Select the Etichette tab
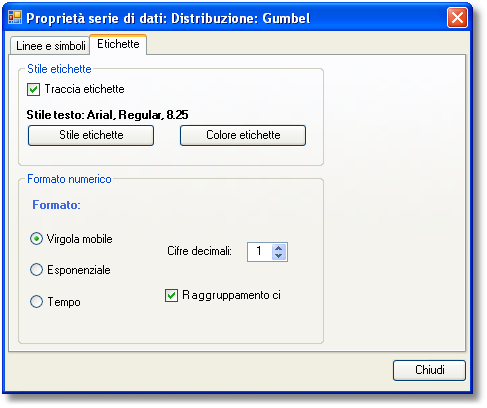 click(x=118, y=44)
